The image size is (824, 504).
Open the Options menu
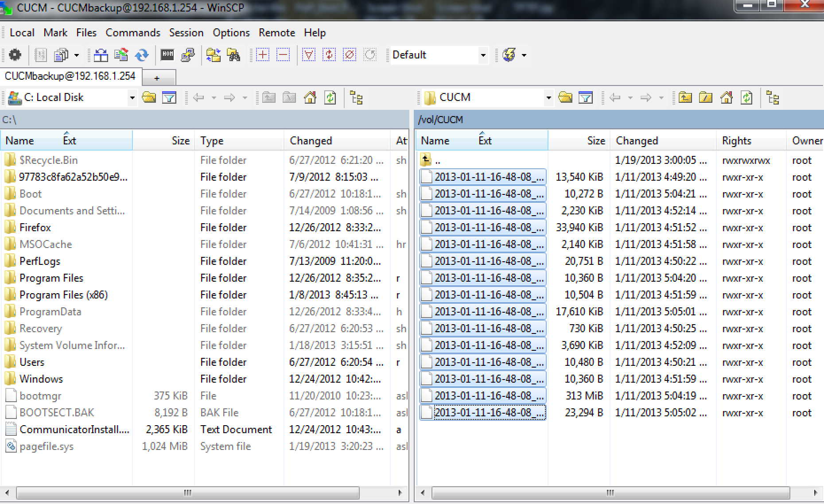click(x=231, y=33)
